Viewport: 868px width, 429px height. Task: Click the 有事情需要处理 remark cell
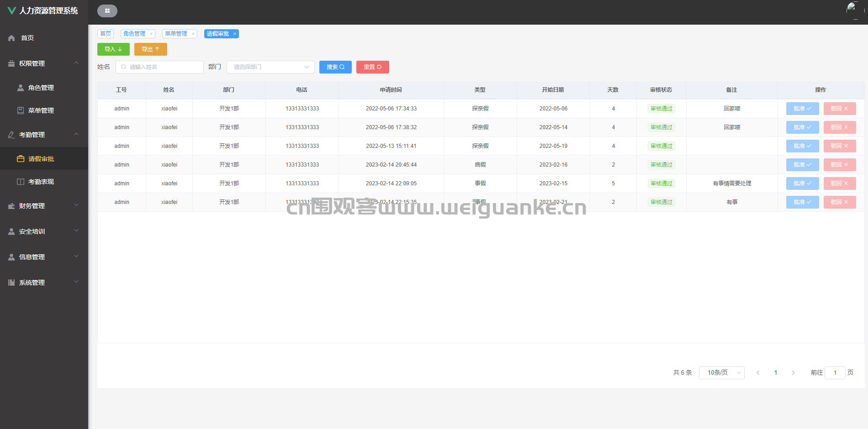[x=732, y=183]
